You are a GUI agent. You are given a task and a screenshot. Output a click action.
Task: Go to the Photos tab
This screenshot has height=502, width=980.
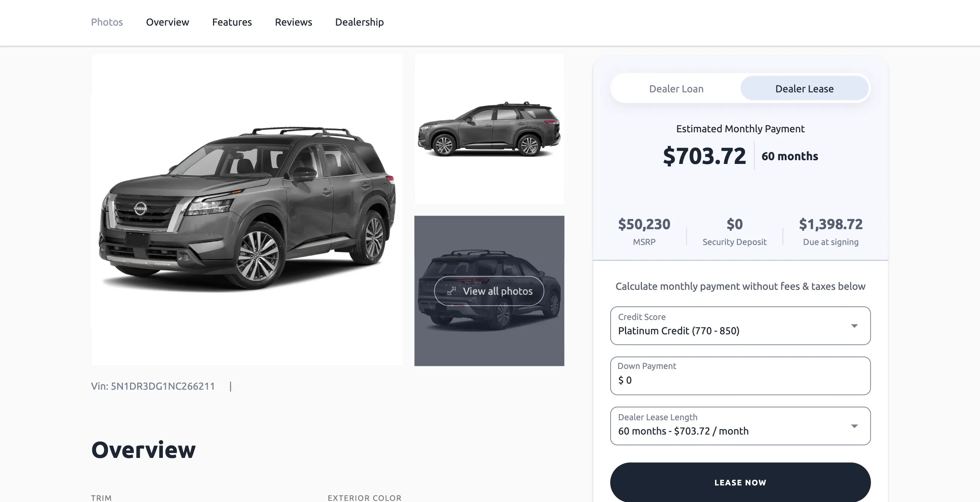click(107, 22)
